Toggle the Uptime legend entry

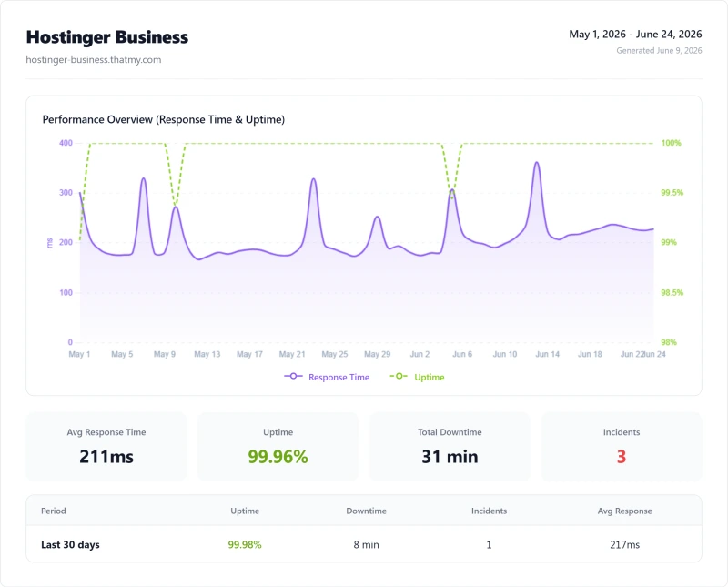[x=417, y=377]
